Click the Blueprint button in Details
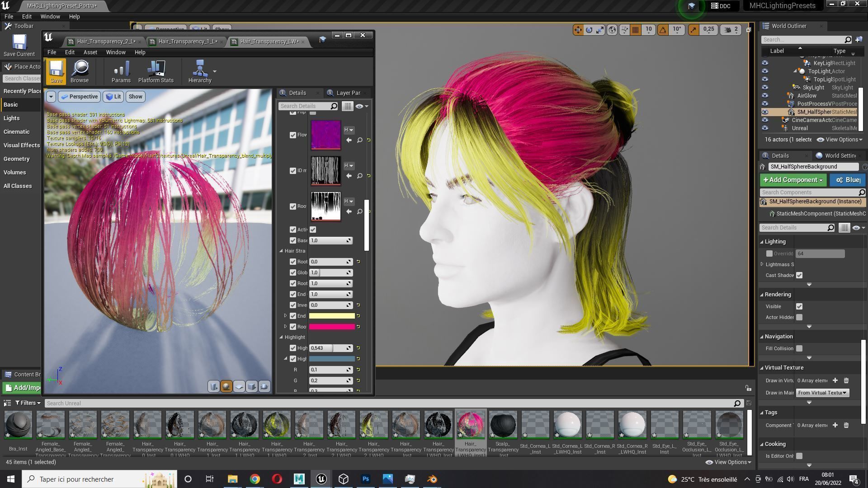 (x=848, y=180)
